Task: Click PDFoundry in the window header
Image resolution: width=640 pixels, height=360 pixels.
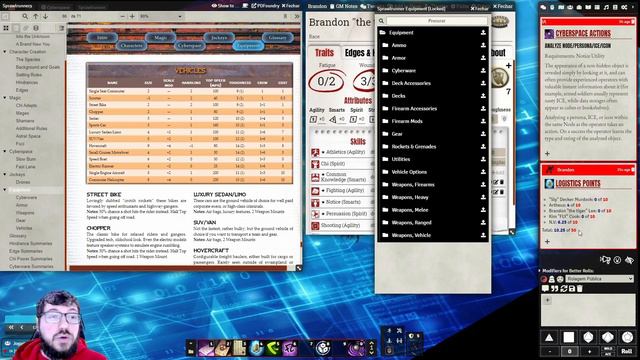Action: point(264,6)
